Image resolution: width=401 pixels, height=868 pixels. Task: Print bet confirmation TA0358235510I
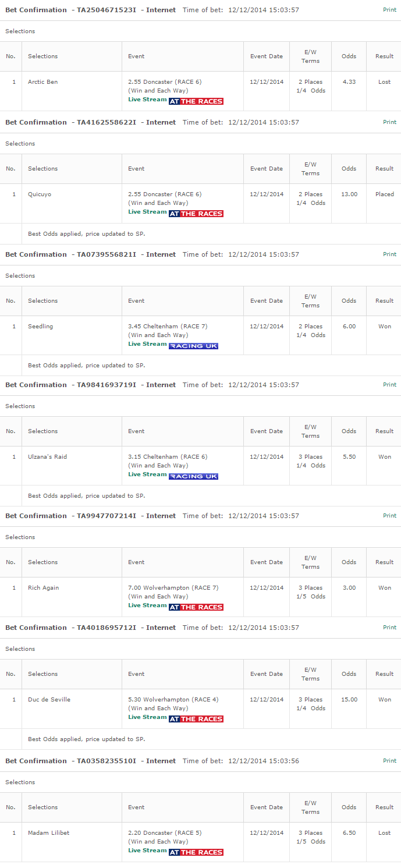(x=389, y=761)
